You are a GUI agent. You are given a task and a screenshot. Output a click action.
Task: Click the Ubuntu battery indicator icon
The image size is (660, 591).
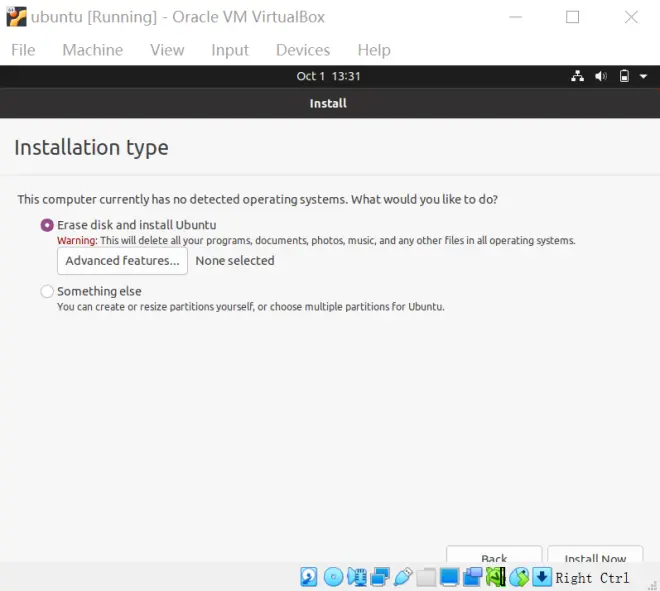[624, 76]
